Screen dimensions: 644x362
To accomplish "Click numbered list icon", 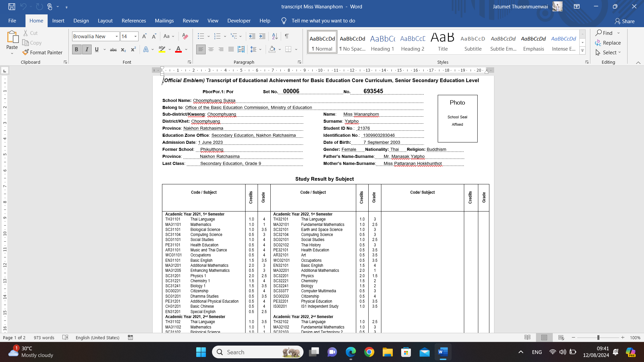I will (x=217, y=36).
